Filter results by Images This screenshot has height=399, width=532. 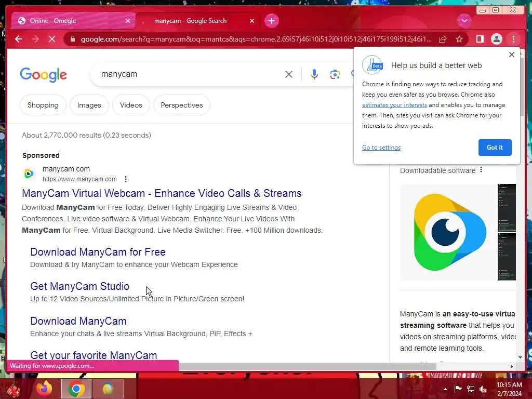click(89, 105)
